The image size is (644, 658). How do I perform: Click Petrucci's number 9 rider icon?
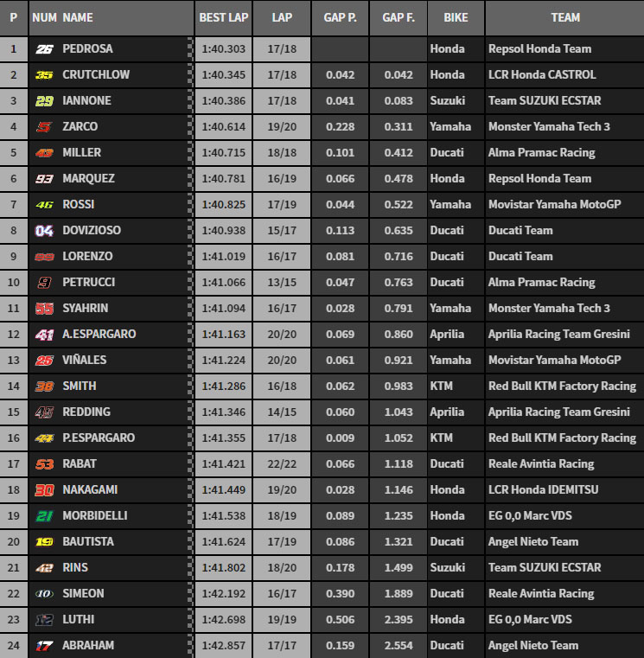pyautogui.click(x=44, y=283)
